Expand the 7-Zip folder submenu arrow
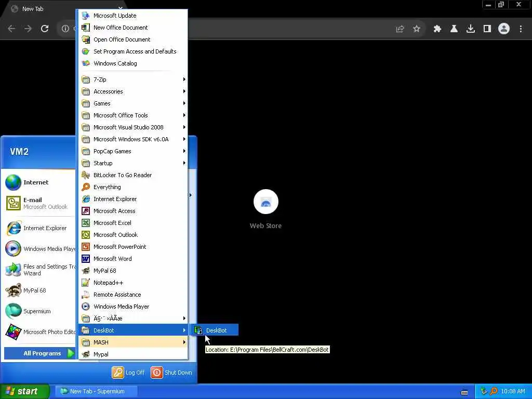The image size is (532, 399). tap(184, 79)
